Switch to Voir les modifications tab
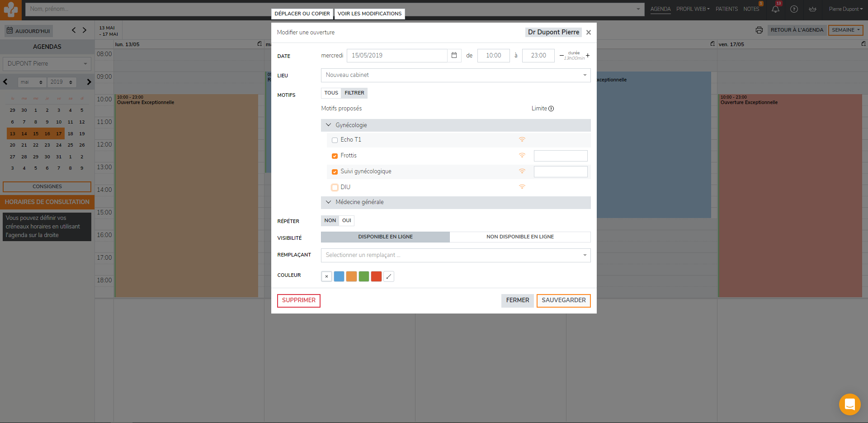 (x=369, y=14)
